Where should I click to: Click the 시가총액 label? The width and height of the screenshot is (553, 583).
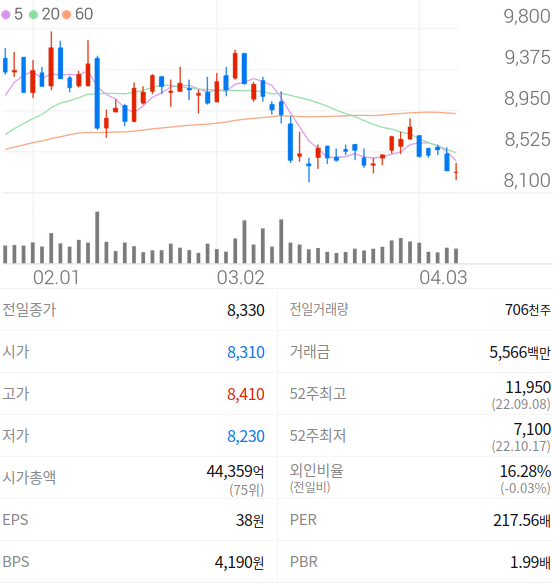point(29,477)
